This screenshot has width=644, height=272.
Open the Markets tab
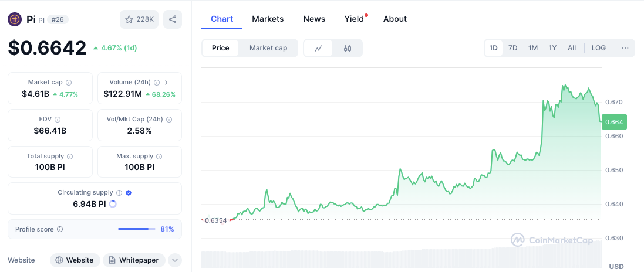(268, 19)
